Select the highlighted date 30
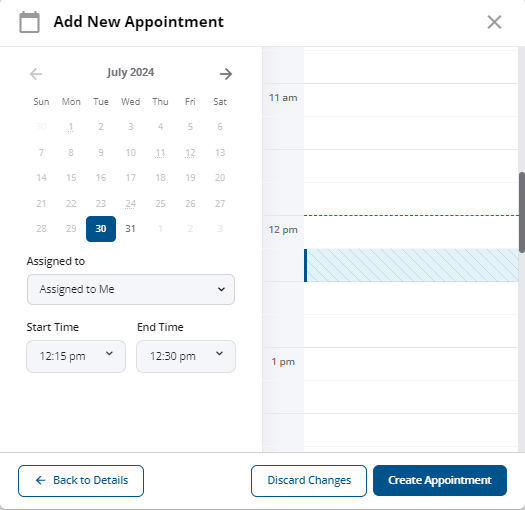This screenshot has height=510, width=525. tap(101, 229)
